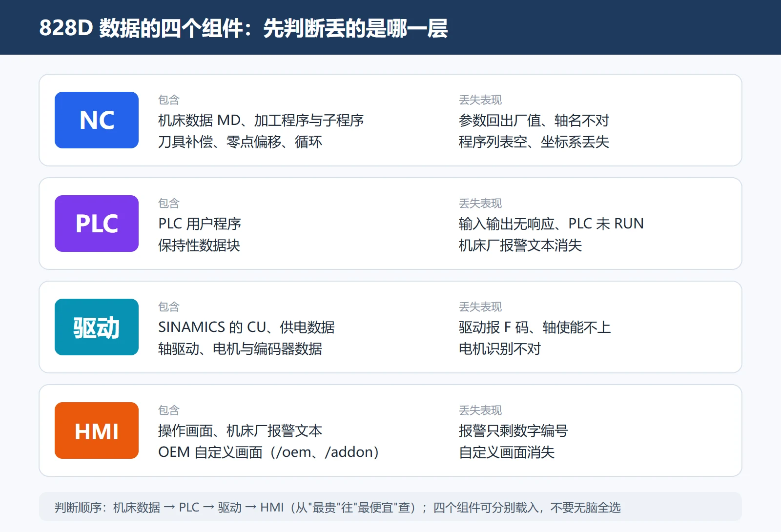Click the 丢失表现 label in PLC card
The width and height of the screenshot is (781, 532).
tap(480, 203)
